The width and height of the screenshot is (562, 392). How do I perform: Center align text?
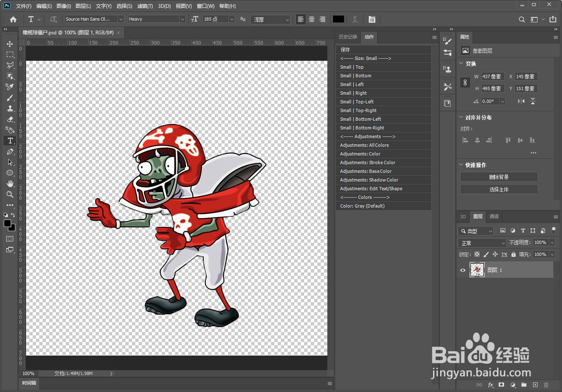pos(312,19)
